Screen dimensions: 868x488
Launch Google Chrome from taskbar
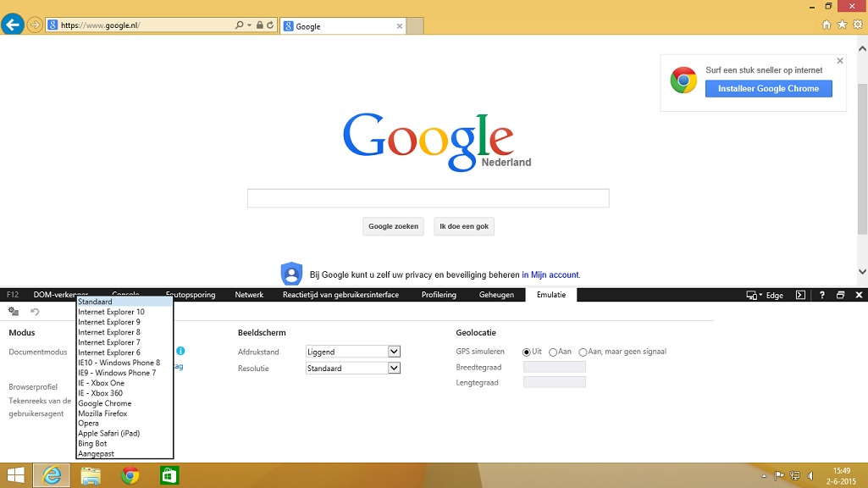click(x=130, y=475)
